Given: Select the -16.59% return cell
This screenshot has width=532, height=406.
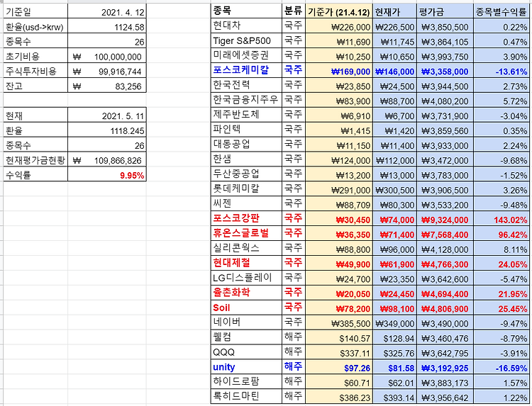Looking at the screenshot, I should (x=501, y=368).
